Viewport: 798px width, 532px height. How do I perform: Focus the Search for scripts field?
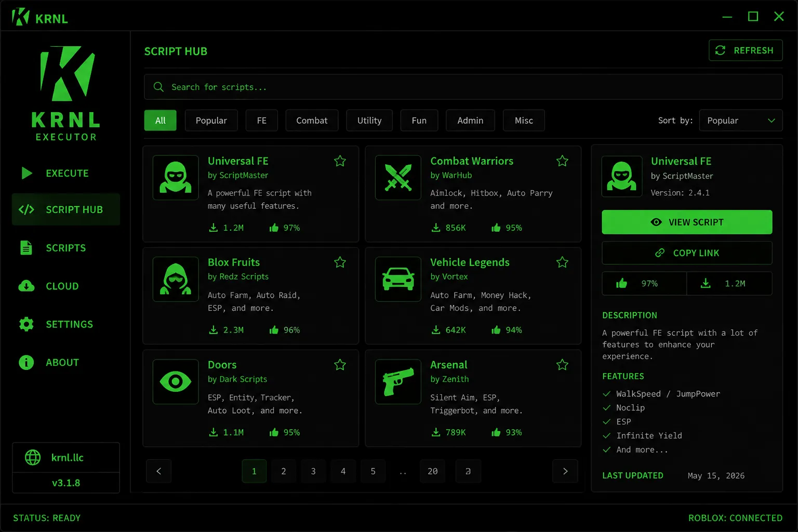click(x=463, y=87)
